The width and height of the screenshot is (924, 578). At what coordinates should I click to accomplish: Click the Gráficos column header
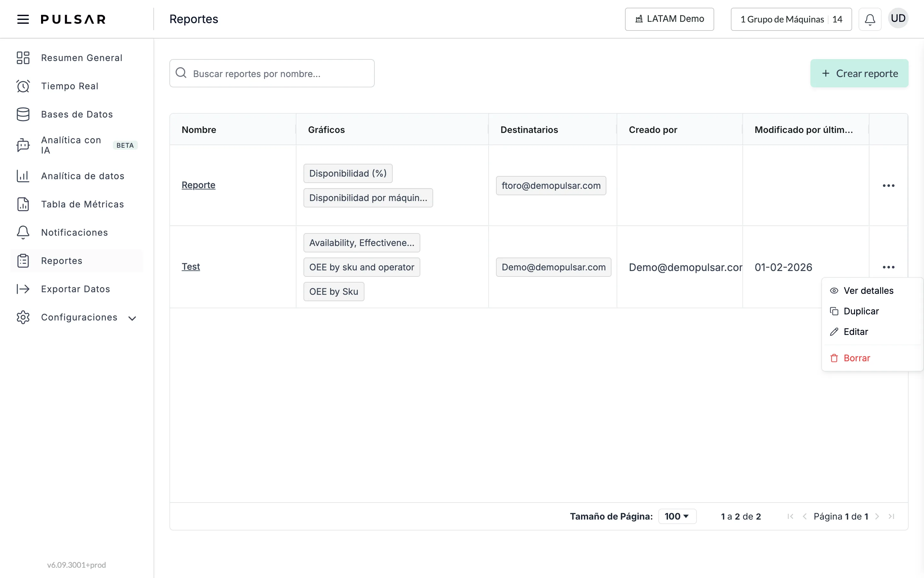tap(392, 130)
